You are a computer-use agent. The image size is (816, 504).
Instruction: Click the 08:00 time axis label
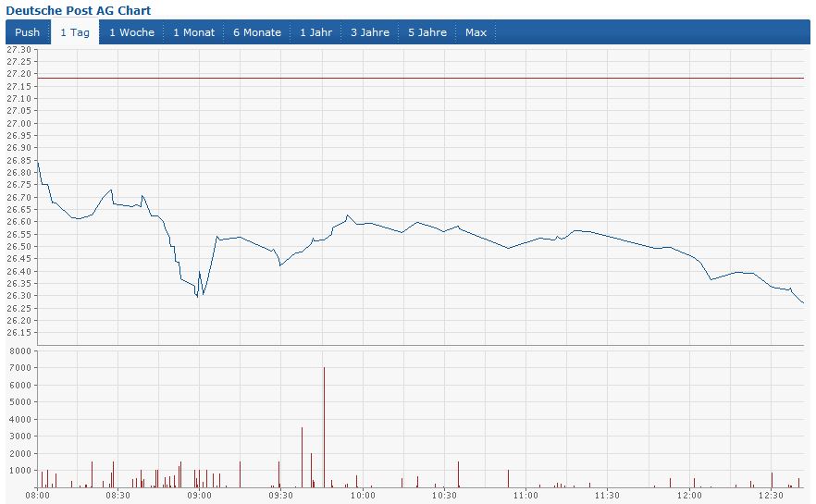tap(37, 495)
